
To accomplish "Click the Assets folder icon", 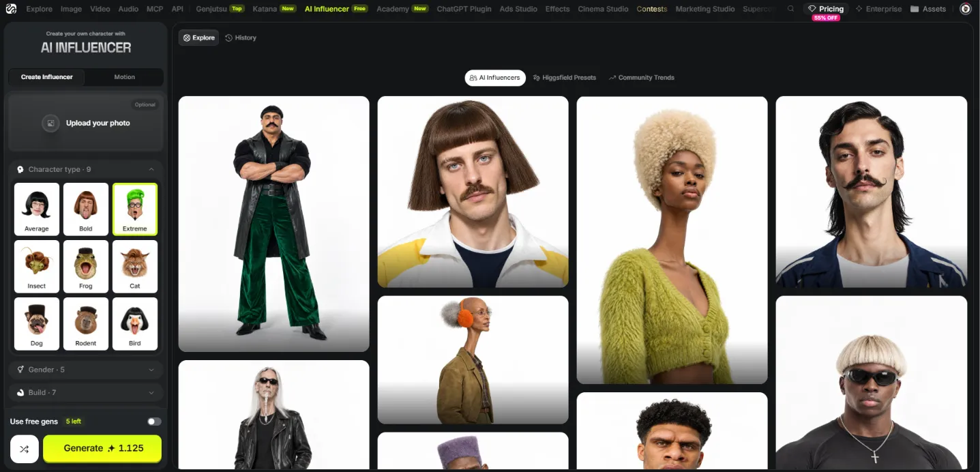I will coord(915,9).
